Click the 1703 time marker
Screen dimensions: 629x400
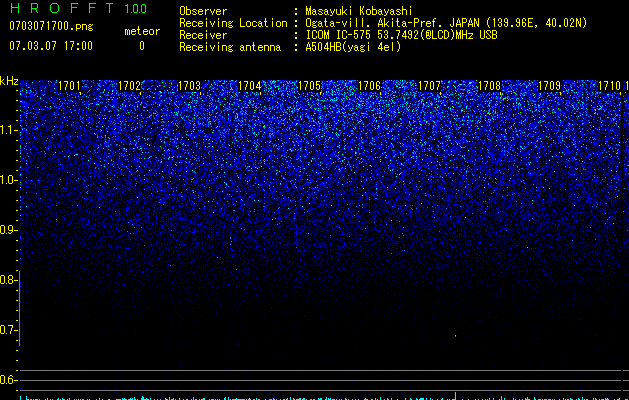tap(189, 86)
